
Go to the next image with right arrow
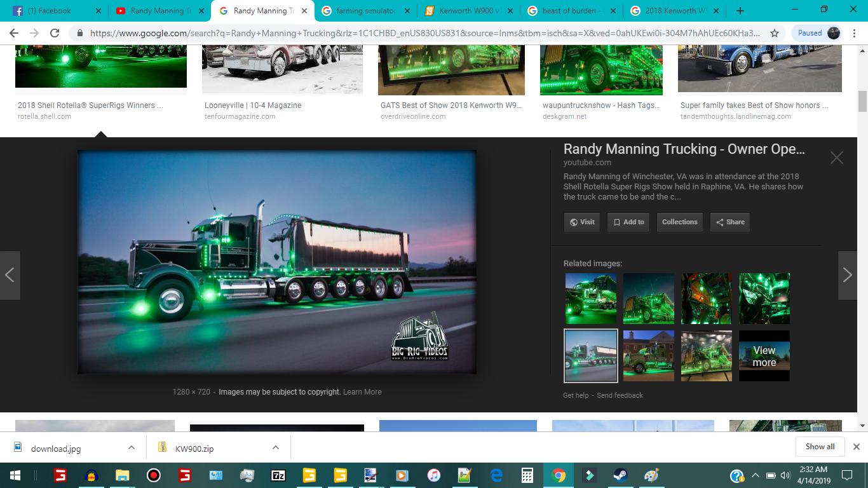[x=847, y=275]
